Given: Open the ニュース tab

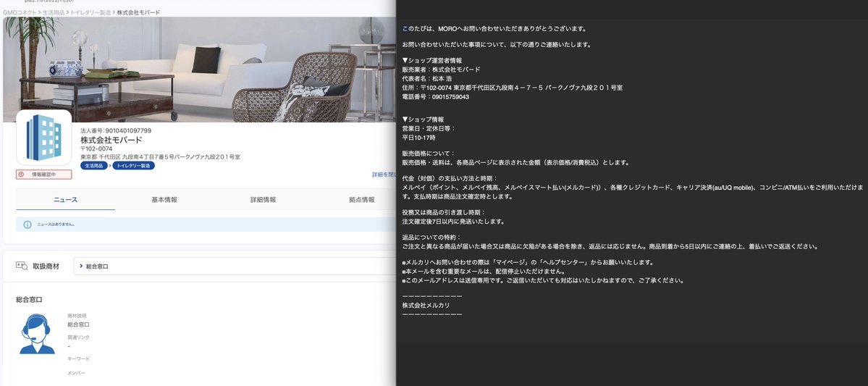Looking at the screenshot, I should pos(65,200).
